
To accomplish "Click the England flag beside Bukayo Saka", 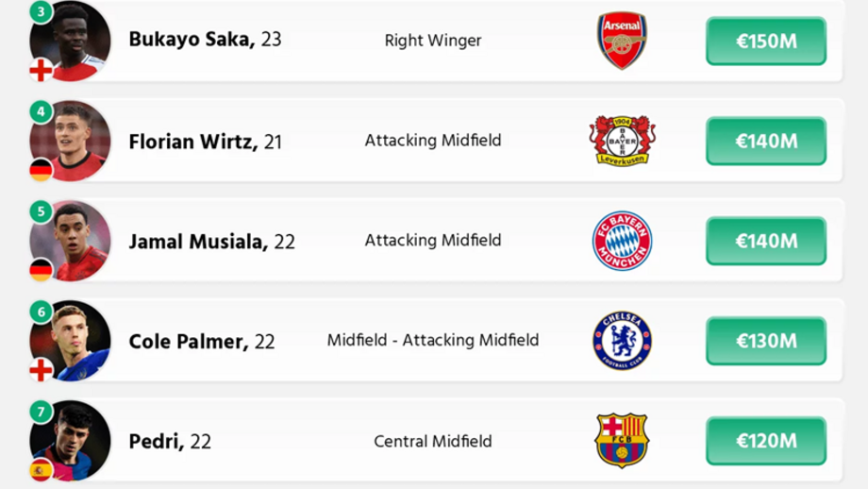I will [41, 70].
